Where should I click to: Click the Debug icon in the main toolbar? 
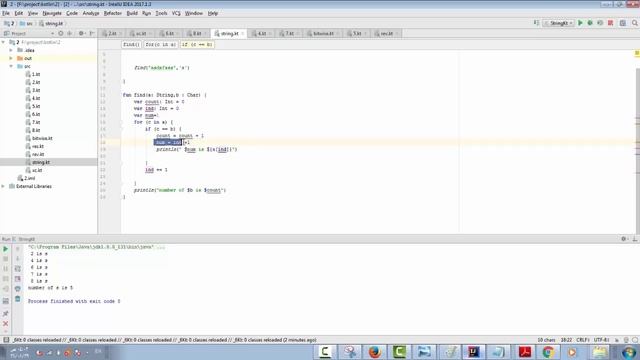coord(590,23)
